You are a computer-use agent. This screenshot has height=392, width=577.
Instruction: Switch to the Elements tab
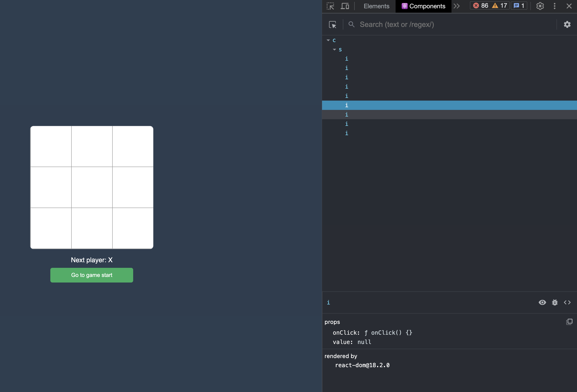tap(376, 6)
